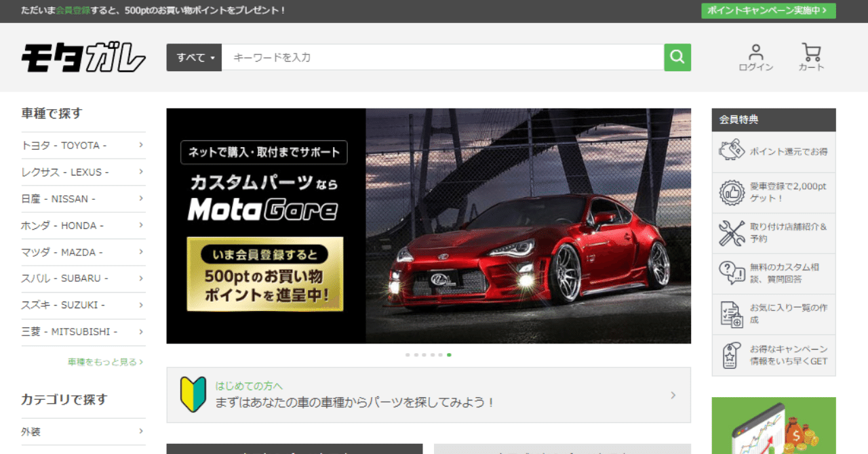The width and height of the screenshot is (868, 454).
Task: Select レクサス - LEXUS - menu item
Action: [x=83, y=172]
